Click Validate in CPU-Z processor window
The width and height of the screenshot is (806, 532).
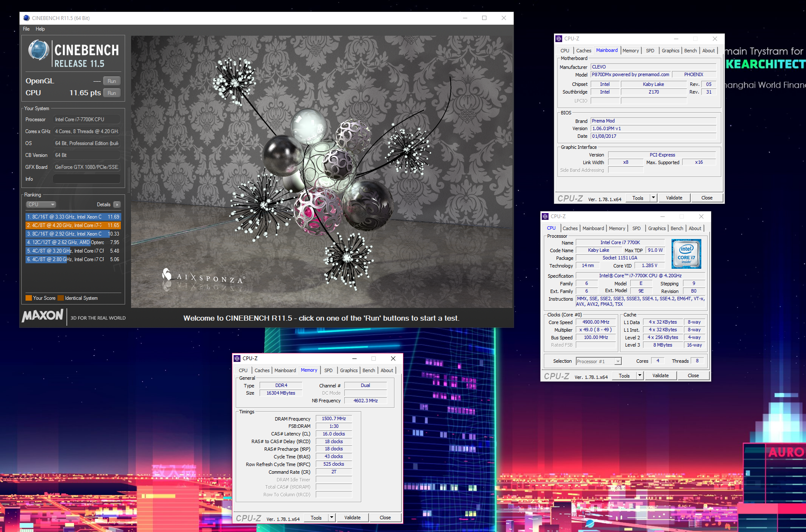click(660, 376)
